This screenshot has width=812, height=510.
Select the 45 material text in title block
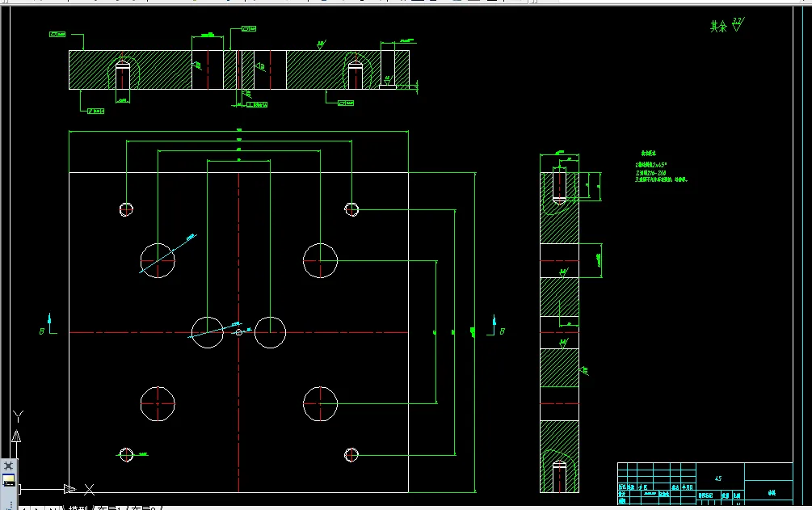(717, 478)
